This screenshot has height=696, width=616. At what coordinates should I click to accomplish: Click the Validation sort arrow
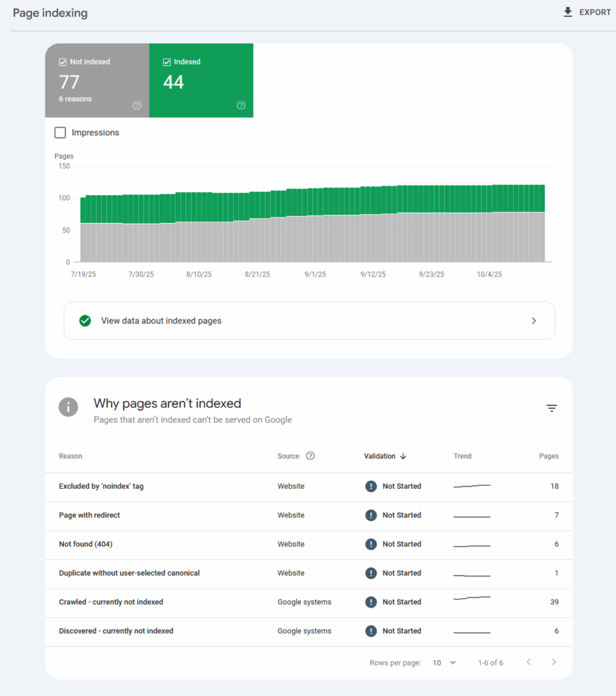(403, 456)
